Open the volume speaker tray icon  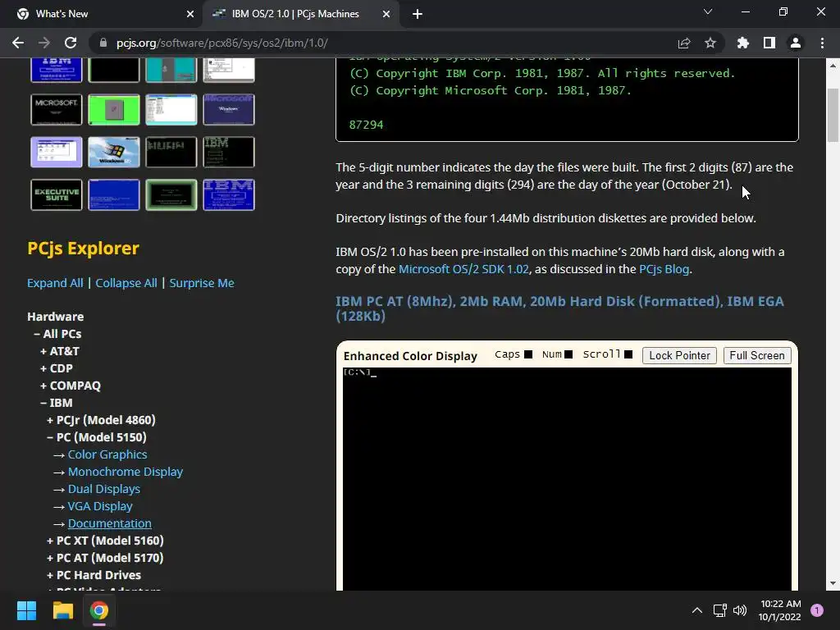(x=740, y=610)
